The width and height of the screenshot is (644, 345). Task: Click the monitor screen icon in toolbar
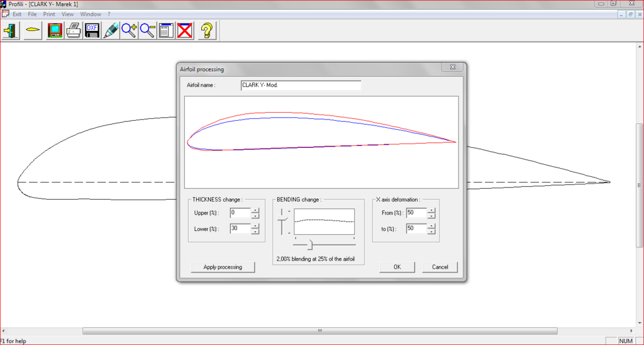(x=55, y=30)
